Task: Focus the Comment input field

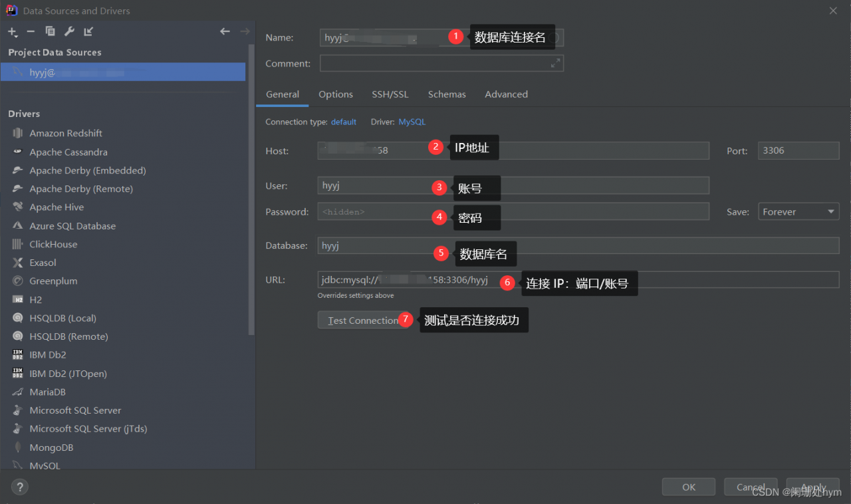Action: 441,63
